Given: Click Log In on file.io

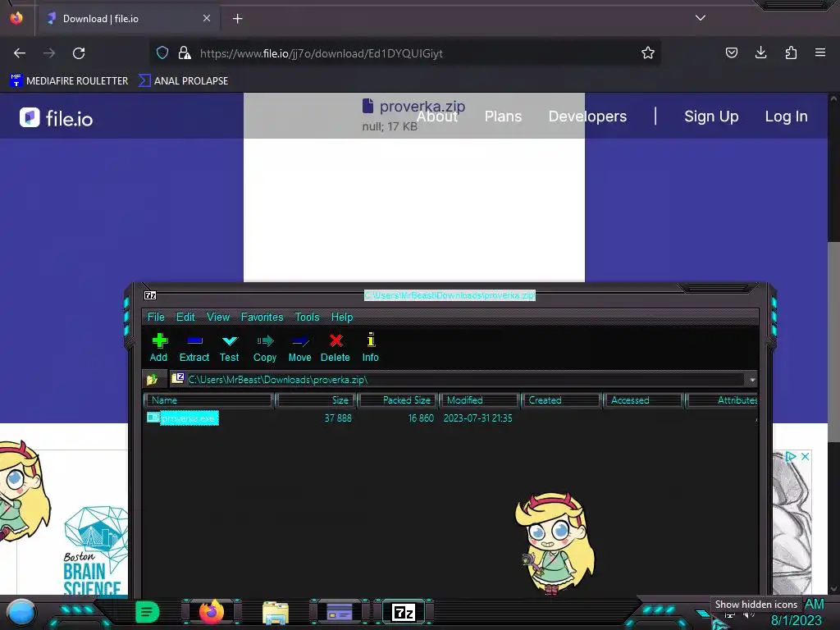Looking at the screenshot, I should coord(786,116).
